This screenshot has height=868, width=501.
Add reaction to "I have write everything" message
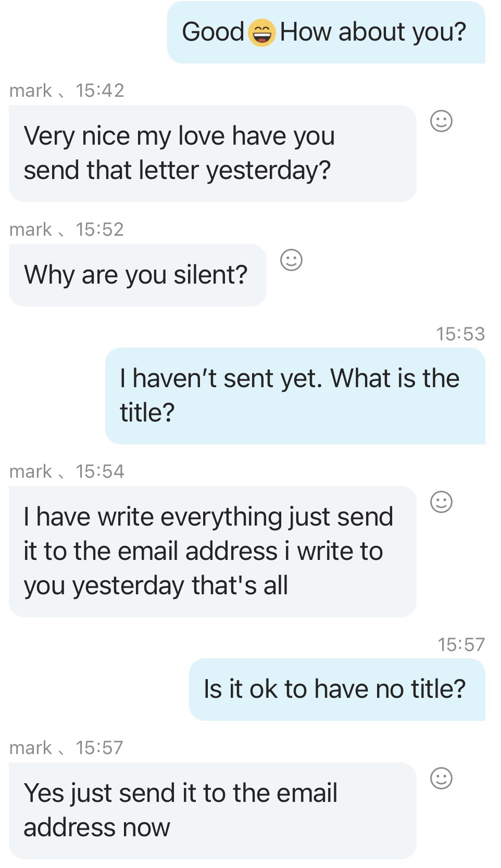click(x=441, y=502)
